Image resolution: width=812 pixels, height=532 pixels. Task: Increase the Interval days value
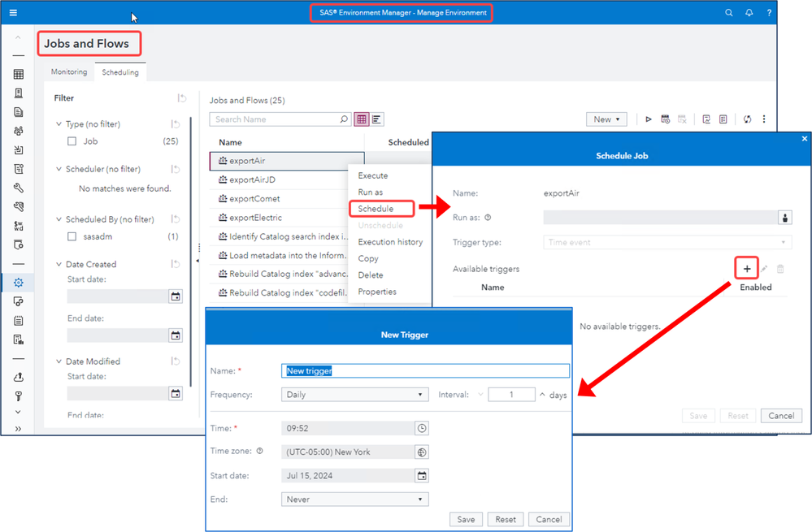542,395
